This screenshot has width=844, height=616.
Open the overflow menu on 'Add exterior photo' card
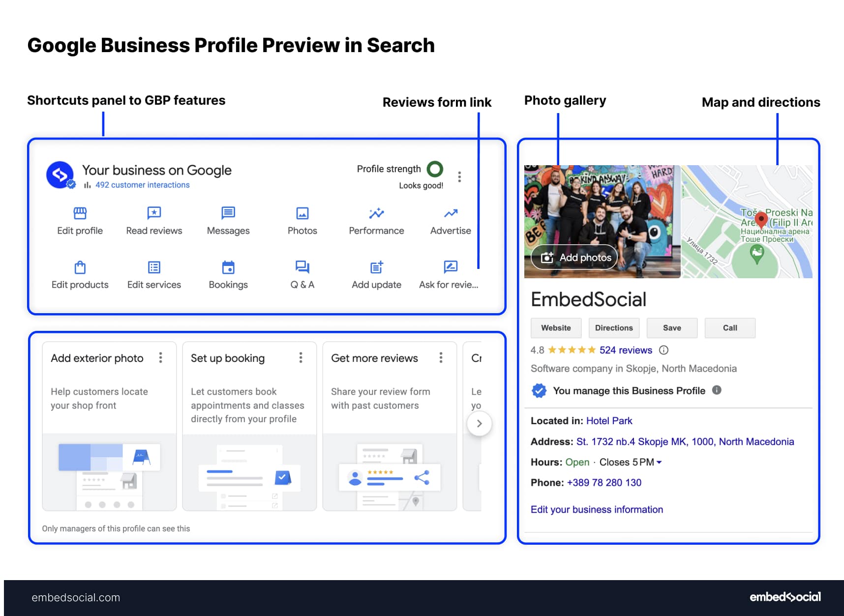[x=161, y=358]
